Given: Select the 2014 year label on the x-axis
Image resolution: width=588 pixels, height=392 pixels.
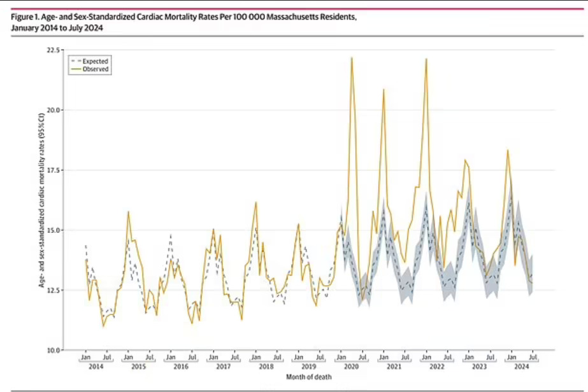Looking at the screenshot, I should point(96,367).
